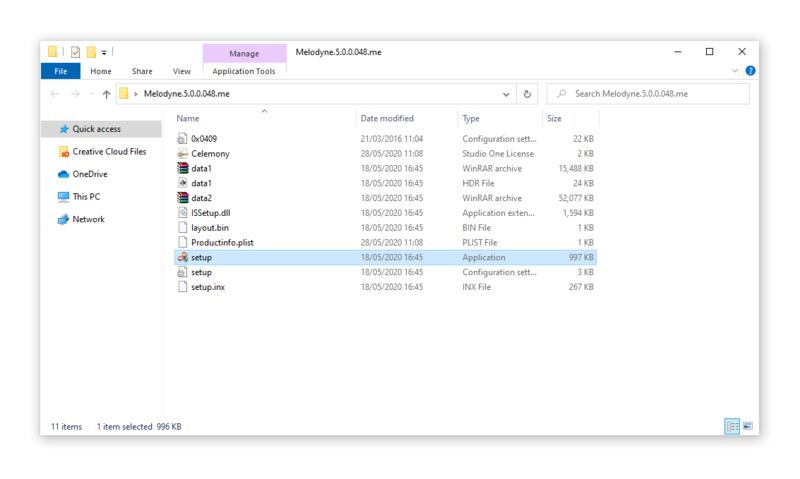Open Customize Quick Access Toolbar dropdown
The width and height of the screenshot is (800, 479).
pos(104,52)
